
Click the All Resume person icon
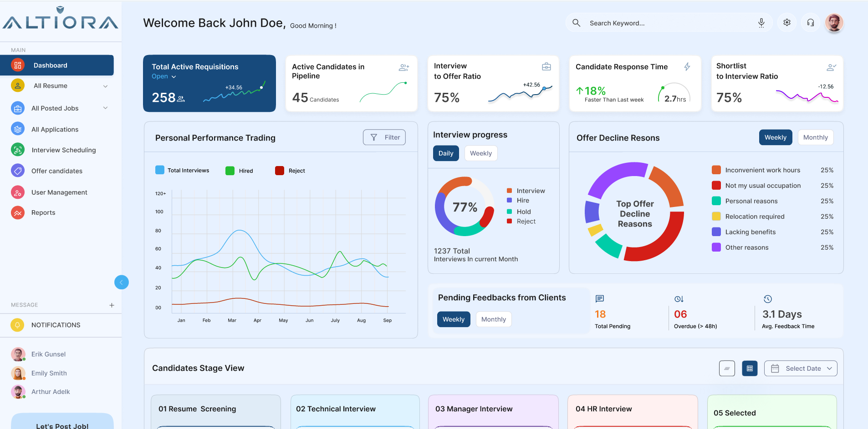pos(18,86)
